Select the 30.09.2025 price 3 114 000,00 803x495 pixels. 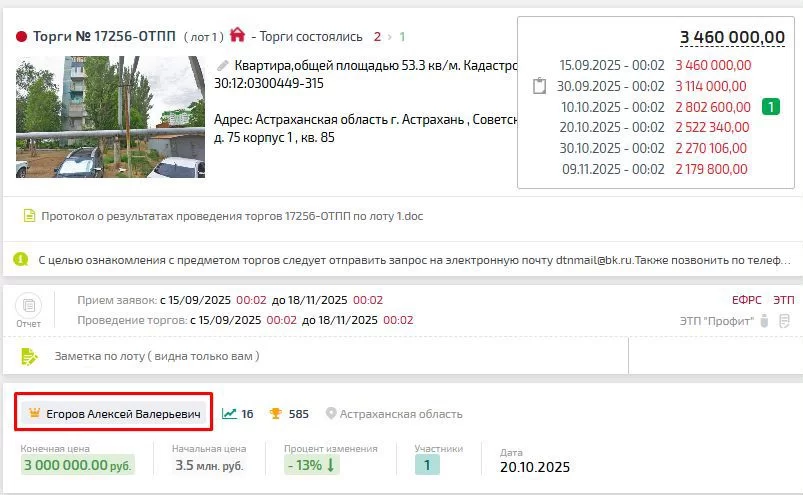pos(710,86)
